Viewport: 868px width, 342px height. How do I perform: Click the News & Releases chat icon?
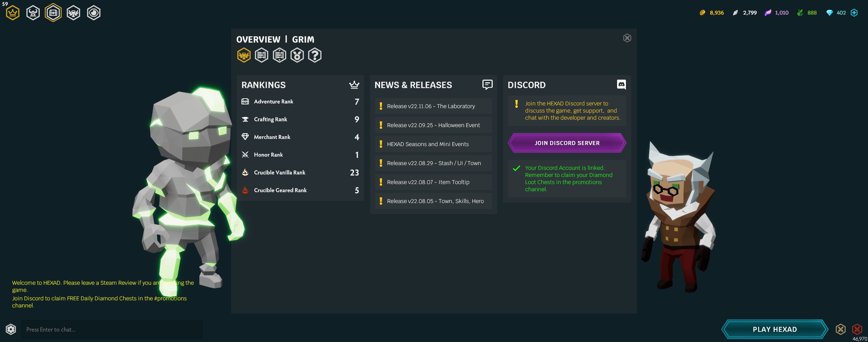tap(487, 85)
